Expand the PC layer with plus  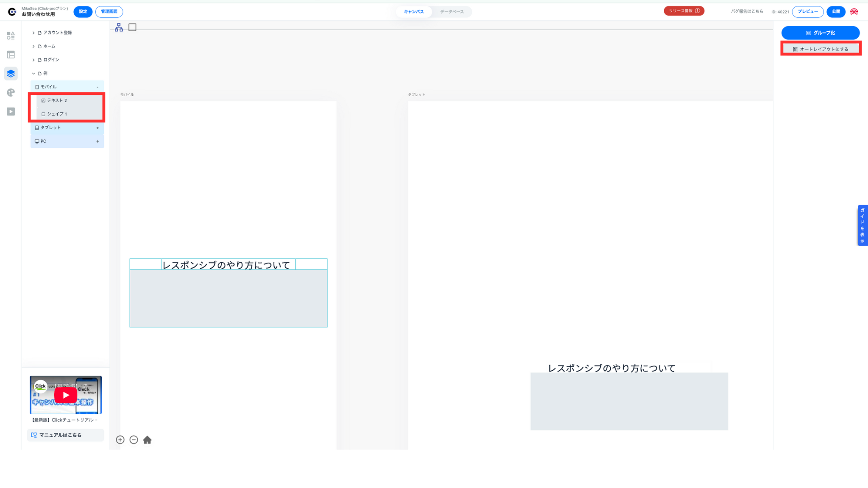(x=97, y=141)
